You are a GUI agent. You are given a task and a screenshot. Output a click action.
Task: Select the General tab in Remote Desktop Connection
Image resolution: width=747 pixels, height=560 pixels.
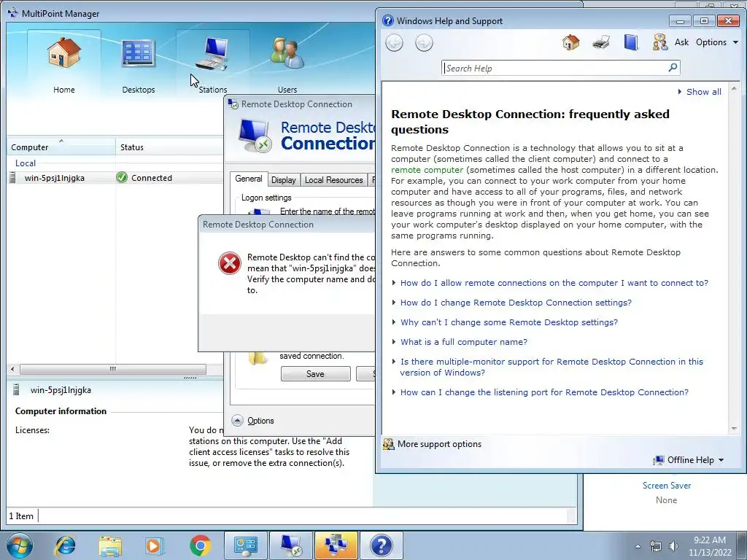[x=248, y=179]
